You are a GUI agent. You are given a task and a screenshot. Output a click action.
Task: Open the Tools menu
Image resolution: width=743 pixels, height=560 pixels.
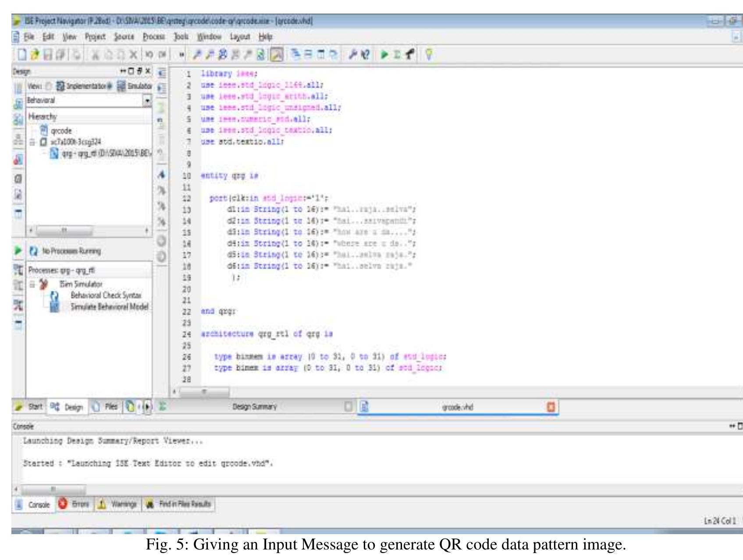(181, 37)
